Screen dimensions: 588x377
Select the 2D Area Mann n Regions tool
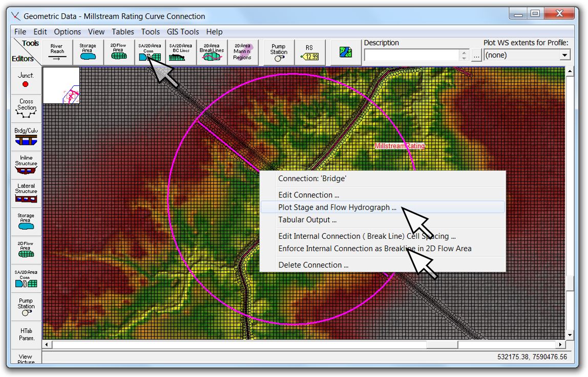tap(242, 52)
